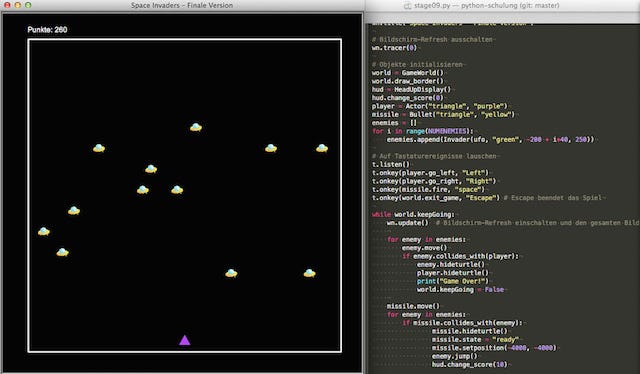The image size is (640, 374).
Task: Click the UFO nearest the left border
Action: coord(44,232)
